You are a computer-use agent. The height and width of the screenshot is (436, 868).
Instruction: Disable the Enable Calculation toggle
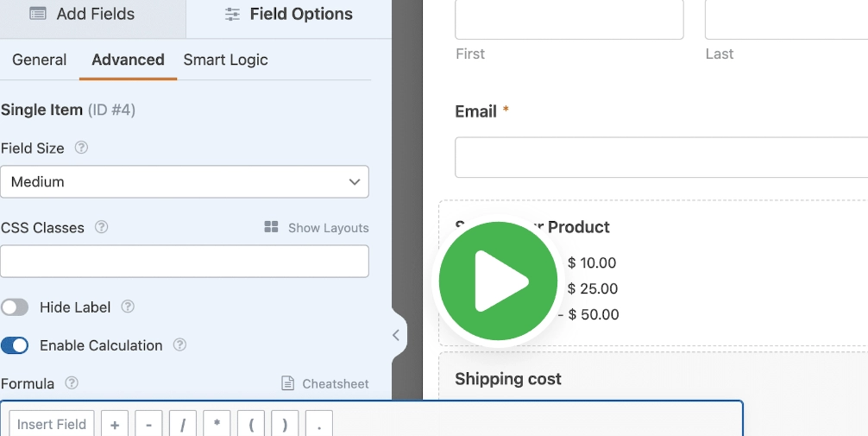15,345
